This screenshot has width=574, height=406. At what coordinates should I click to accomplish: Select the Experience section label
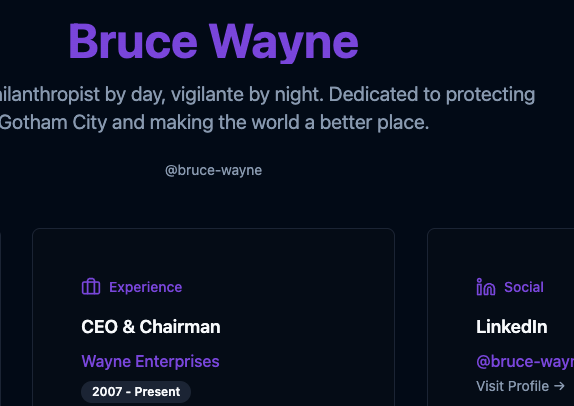coord(145,287)
